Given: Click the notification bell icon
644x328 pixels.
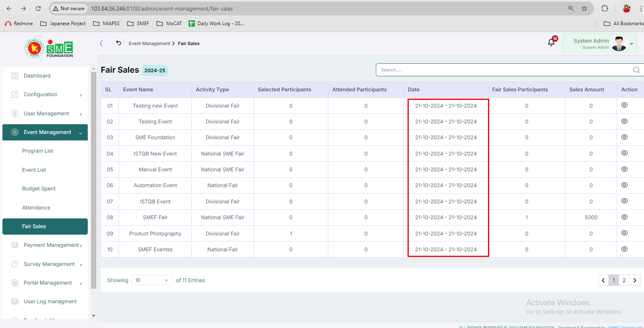Looking at the screenshot, I should pos(551,42).
